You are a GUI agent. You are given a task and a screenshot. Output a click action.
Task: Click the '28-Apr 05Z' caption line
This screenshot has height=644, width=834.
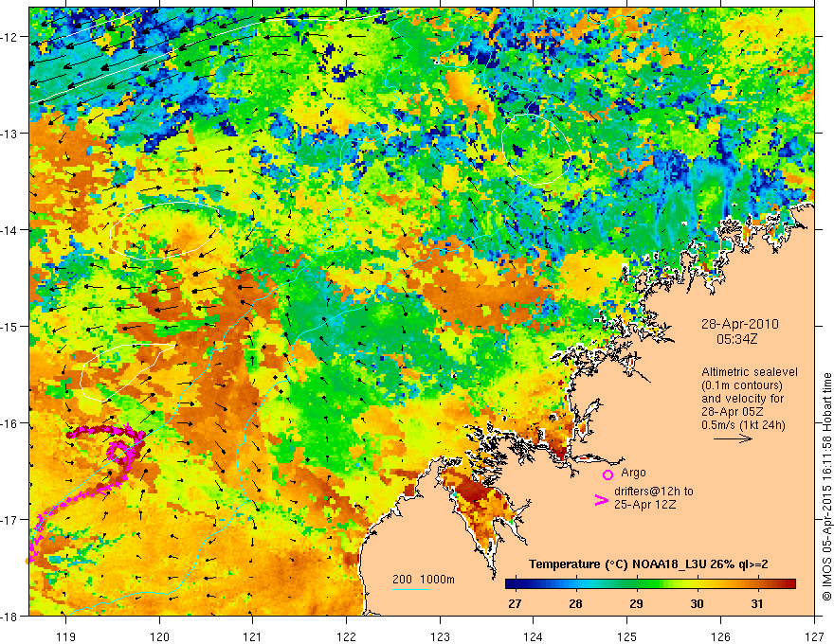coord(733,412)
